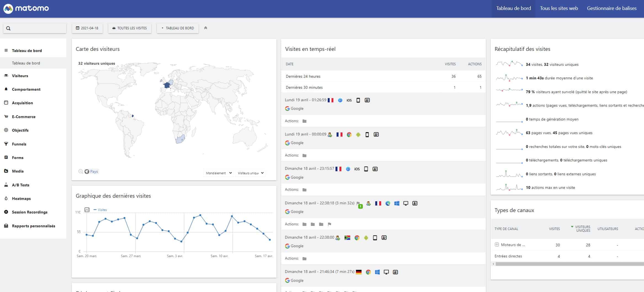Open the Visiteurs section in sidebar
Viewport: 644px width, 292px height.
coord(20,75)
